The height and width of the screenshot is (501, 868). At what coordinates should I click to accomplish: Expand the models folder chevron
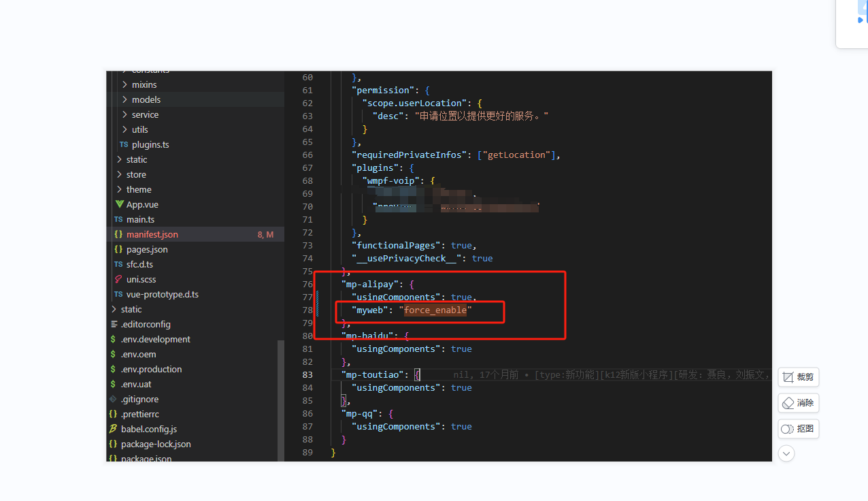point(124,99)
